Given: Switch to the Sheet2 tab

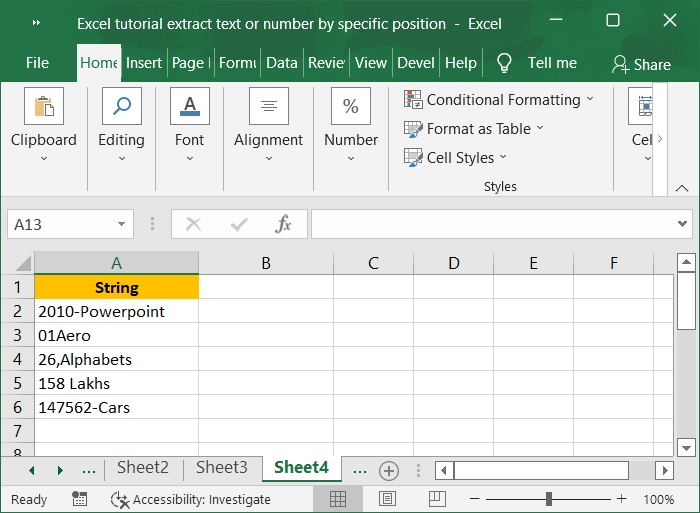Looking at the screenshot, I should click(143, 468).
